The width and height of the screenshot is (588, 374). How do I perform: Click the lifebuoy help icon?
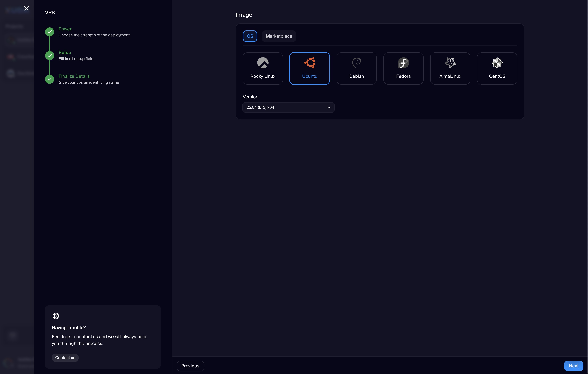pos(56,316)
